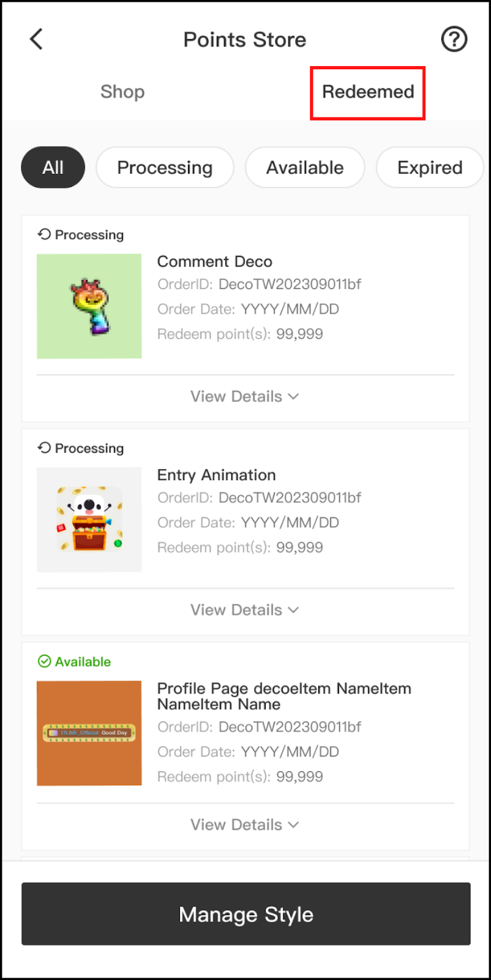Open the Entry Animation treasure chest thumbnail
Image resolution: width=491 pixels, height=980 pixels.
pos(89,519)
